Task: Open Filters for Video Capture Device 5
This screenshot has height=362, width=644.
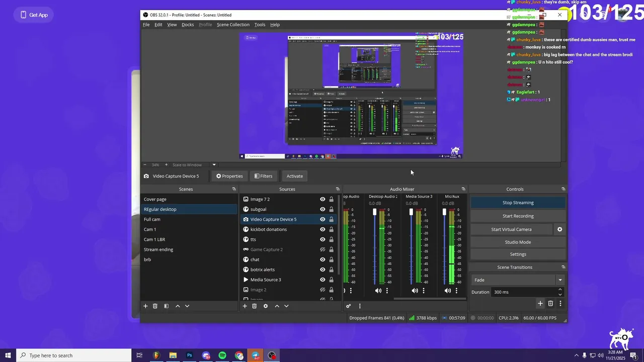Action: coord(263,176)
